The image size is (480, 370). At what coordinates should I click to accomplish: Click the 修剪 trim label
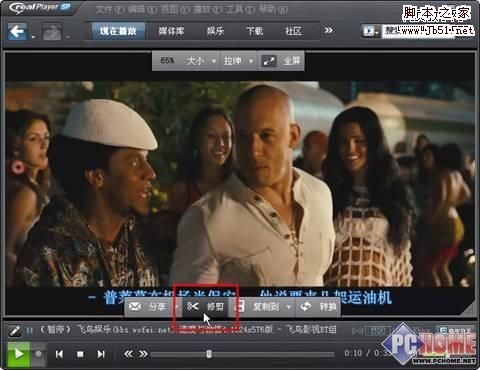click(x=215, y=307)
